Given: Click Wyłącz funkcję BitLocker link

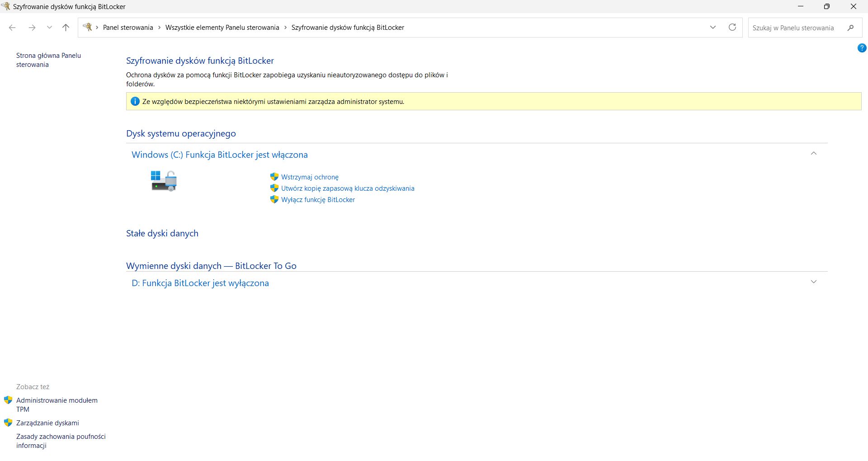Looking at the screenshot, I should click(318, 200).
